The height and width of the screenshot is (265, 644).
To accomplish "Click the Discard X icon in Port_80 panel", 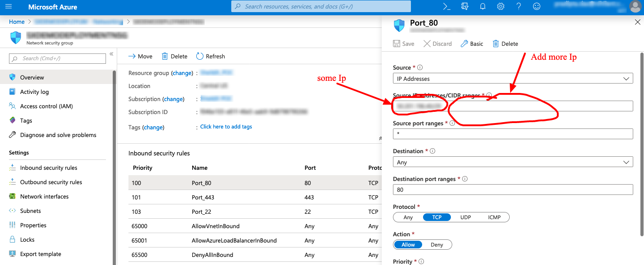I will point(427,44).
